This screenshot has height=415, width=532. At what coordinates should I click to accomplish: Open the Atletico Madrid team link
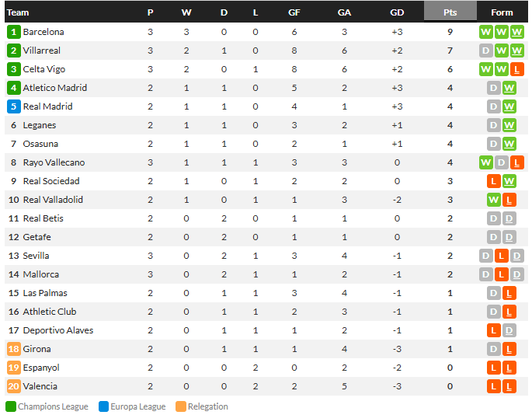pos(54,88)
